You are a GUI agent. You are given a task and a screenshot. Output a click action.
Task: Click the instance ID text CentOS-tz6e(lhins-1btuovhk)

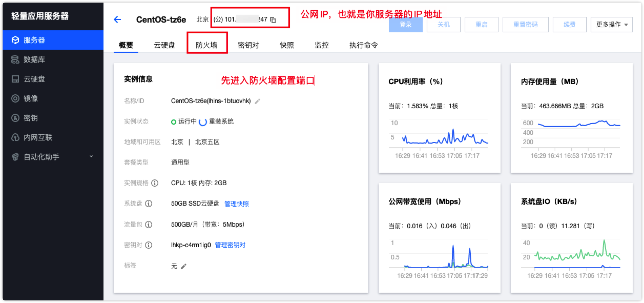tap(211, 101)
